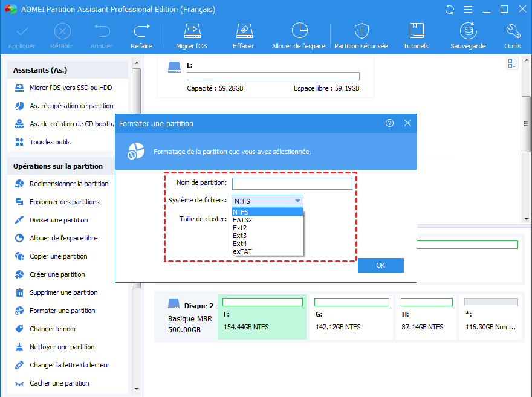Select the E: drive partition card
Image resolution: width=532 pixels, height=397 pixels.
(265, 77)
